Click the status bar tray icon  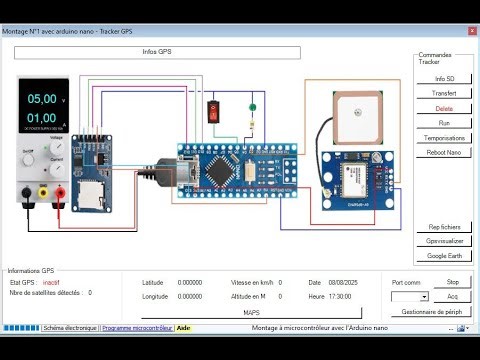pyautogui.click(x=461, y=328)
